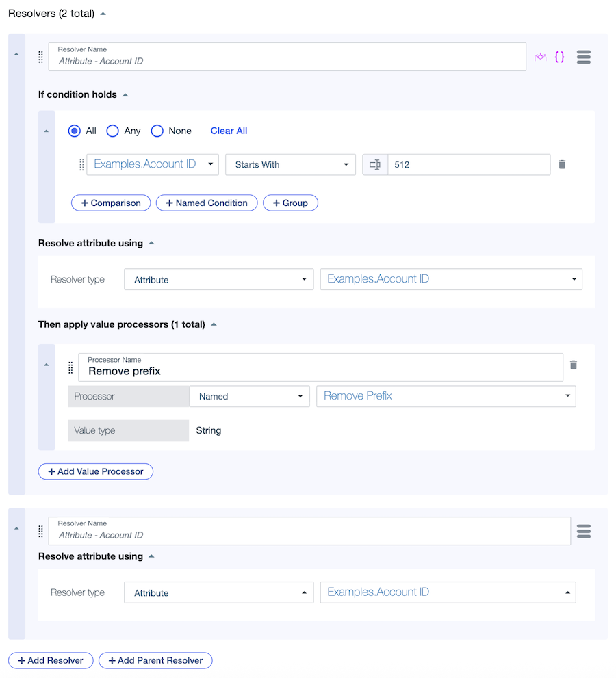Open the JSON view with the curly braces icon
This screenshot has width=616, height=678.
[x=560, y=57]
